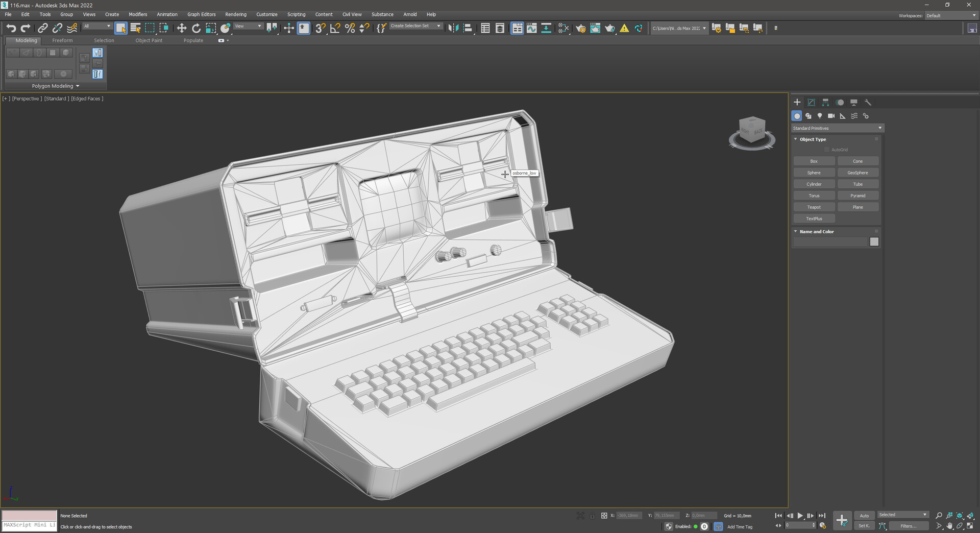Click the Zoom Extents icon
This screenshot has height=533, width=980.
959,516
